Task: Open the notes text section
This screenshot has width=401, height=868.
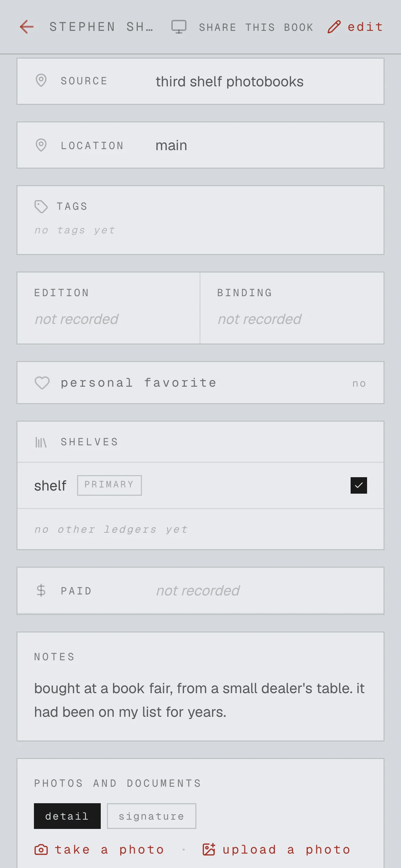Action: (x=200, y=686)
